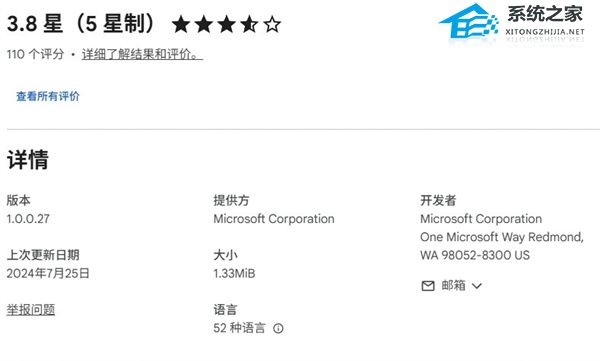Click 举报问题 link
Image resolution: width=600 pixels, height=361 pixels.
click(x=31, y=309)
